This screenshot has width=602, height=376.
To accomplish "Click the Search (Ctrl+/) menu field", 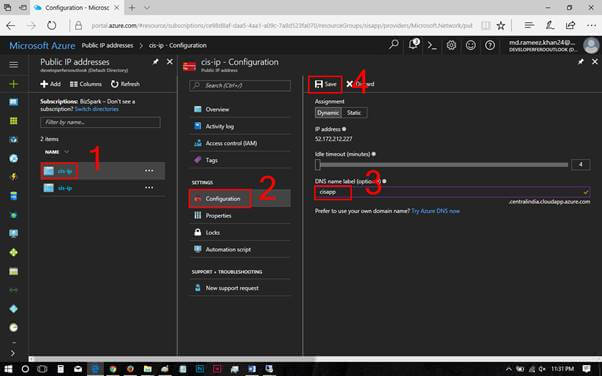I will click(x=240, y=85).
